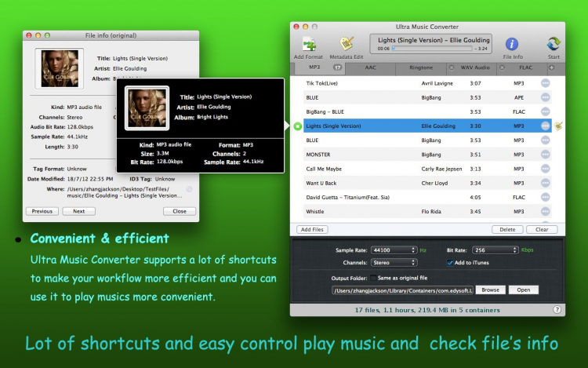Select the MONSTER song row
Image resolution: width=588 pixels, height=368 pixels.
427,155
